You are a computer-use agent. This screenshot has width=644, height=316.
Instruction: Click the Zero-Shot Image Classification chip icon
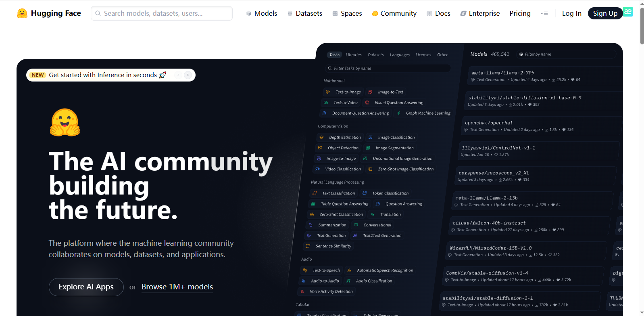click(370, 169)
